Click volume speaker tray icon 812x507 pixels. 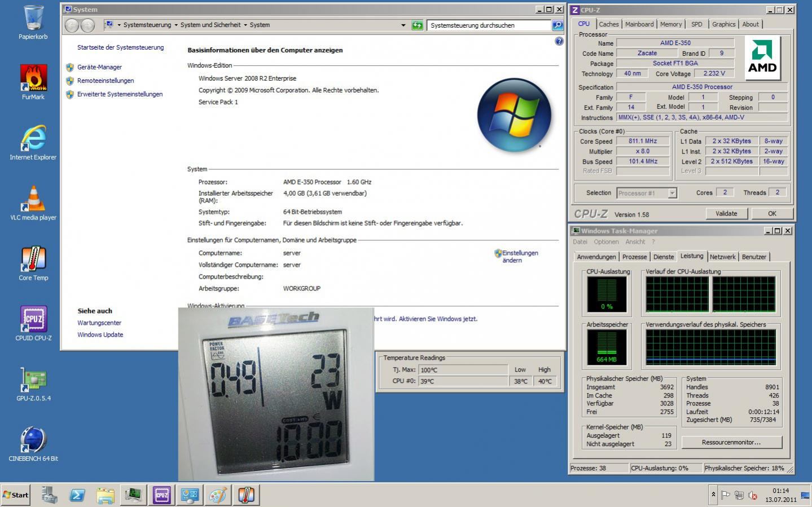click(753, 495)
